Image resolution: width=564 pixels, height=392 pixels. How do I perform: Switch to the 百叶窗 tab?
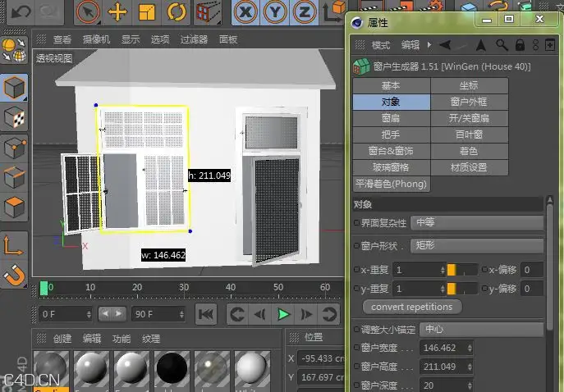[x=469, y=134]
